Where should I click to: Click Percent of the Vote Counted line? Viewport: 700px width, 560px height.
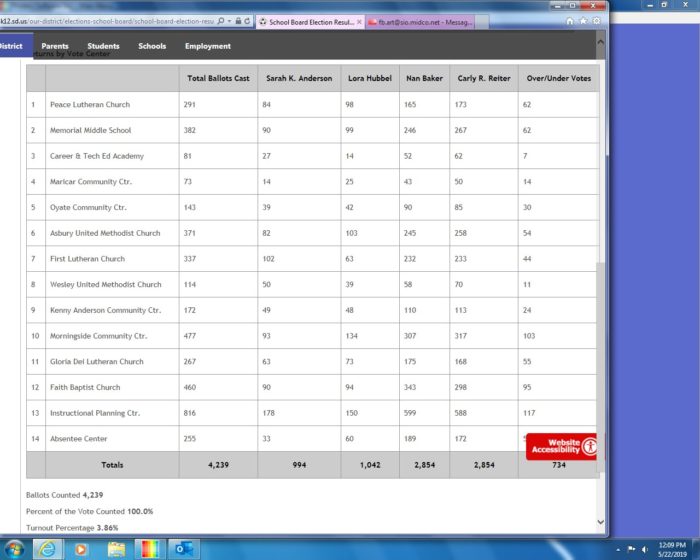(x=89, y=511)
